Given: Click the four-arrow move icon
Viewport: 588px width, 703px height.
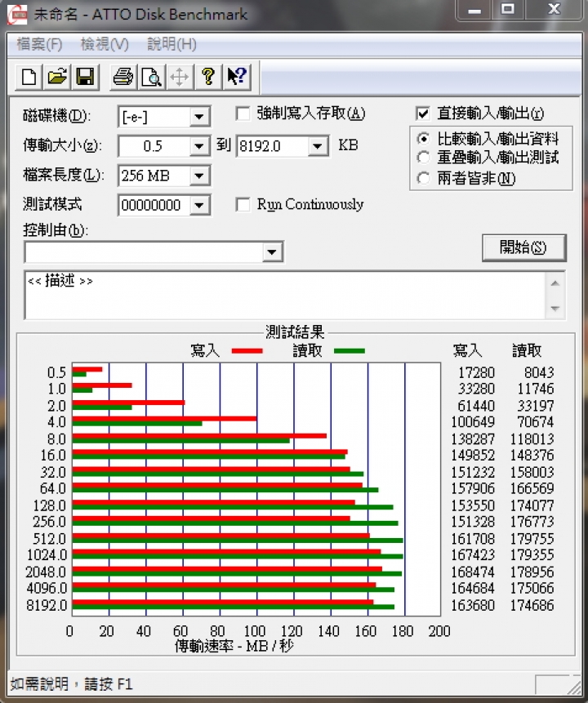Looking at the screenshot, I should click(180, 77).
